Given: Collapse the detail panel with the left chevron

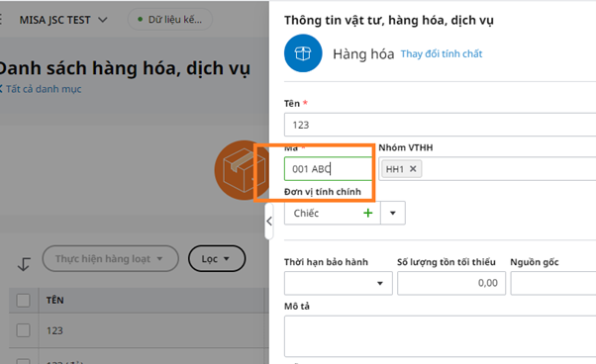Looking at the screenshot, I should [x=269, y=221].
